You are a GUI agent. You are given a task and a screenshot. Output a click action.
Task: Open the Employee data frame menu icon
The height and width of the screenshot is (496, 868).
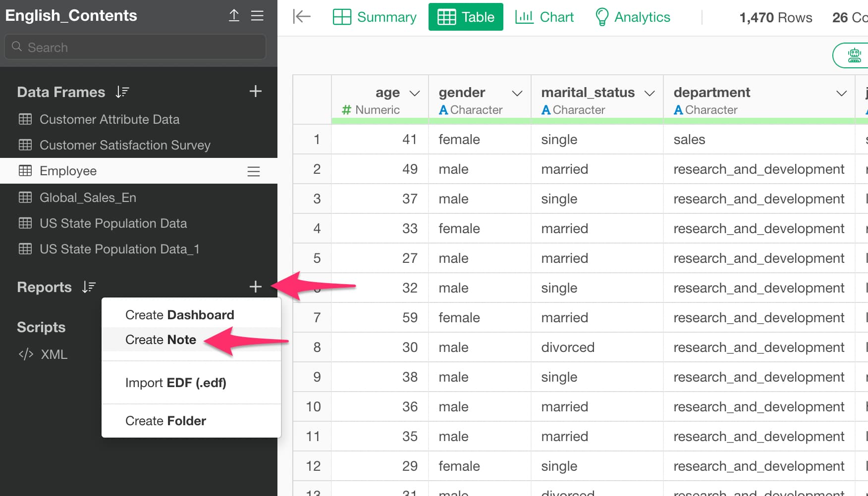point(253,171)
